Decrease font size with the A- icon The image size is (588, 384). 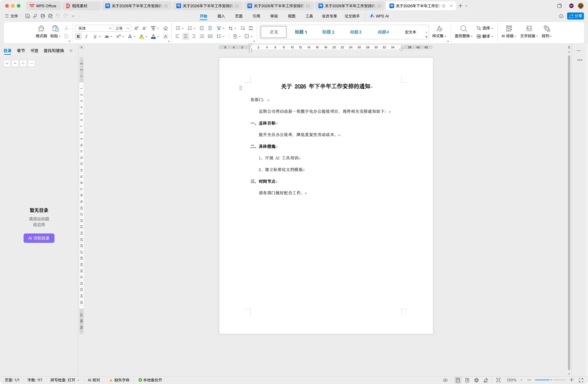(x=144, y=28)
